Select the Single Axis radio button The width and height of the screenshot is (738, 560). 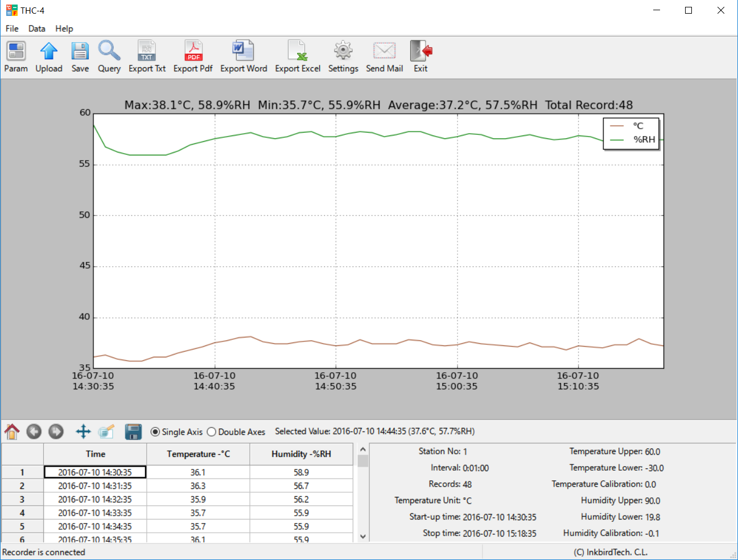point(155,432)
